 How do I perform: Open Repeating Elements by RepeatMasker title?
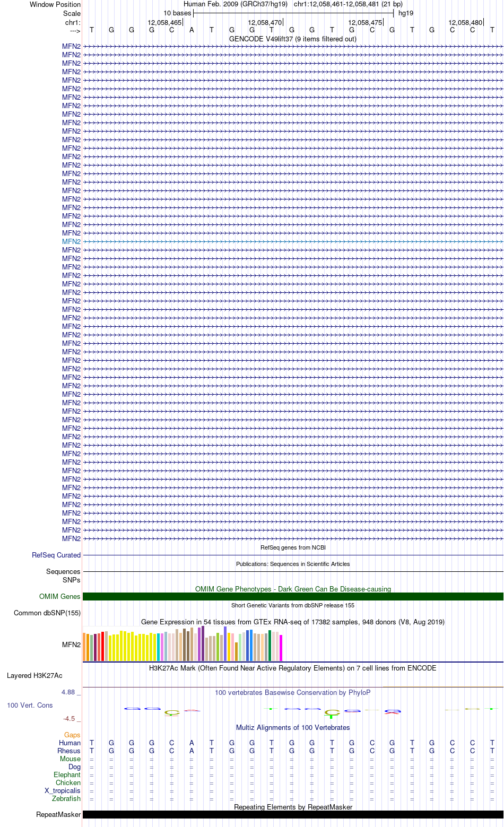point(293,807)
